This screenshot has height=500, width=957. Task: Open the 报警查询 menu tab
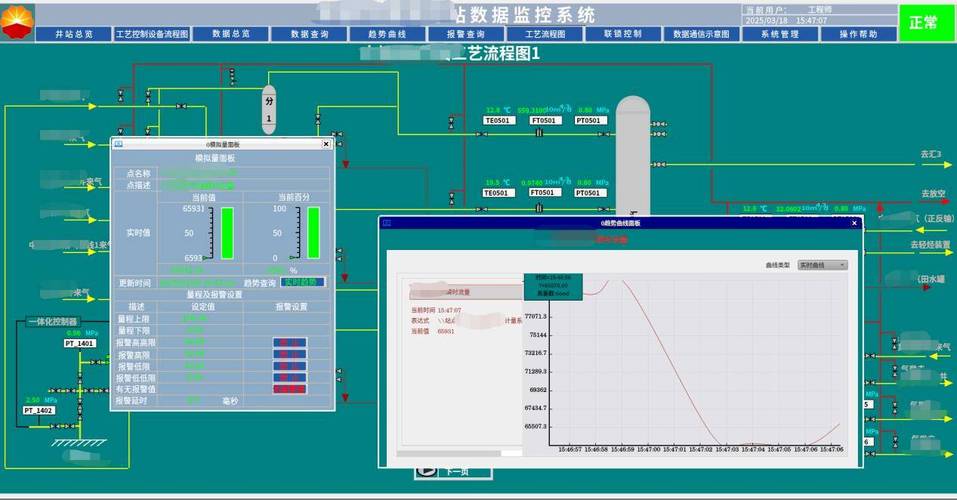click(466, 34)
